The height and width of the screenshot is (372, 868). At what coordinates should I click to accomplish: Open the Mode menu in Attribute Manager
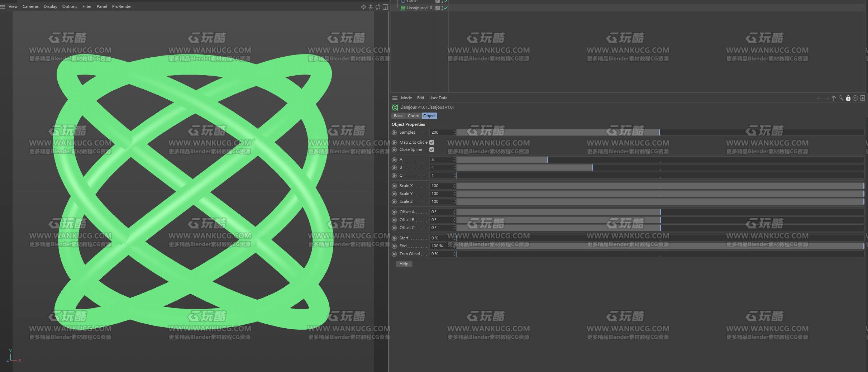pos(406,98)
